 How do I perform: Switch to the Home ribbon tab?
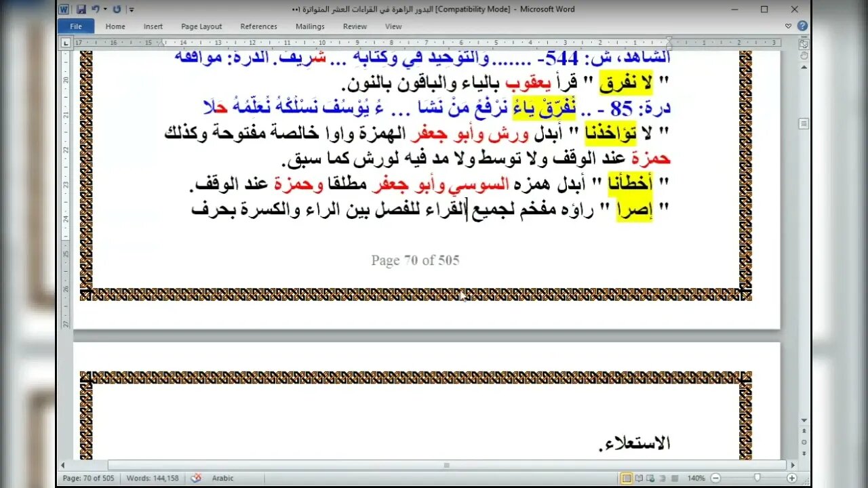pos(115,26)
